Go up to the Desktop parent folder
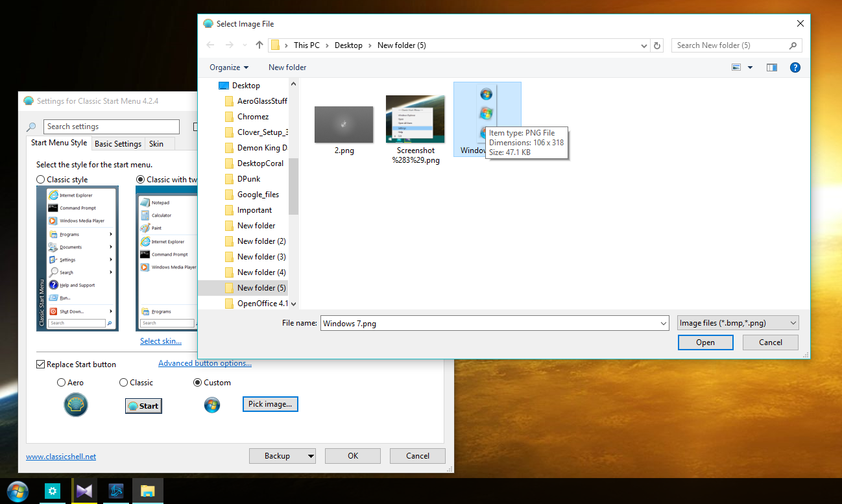Image resolution: width=842 pixels, height=504 pixels. point(259,45)
